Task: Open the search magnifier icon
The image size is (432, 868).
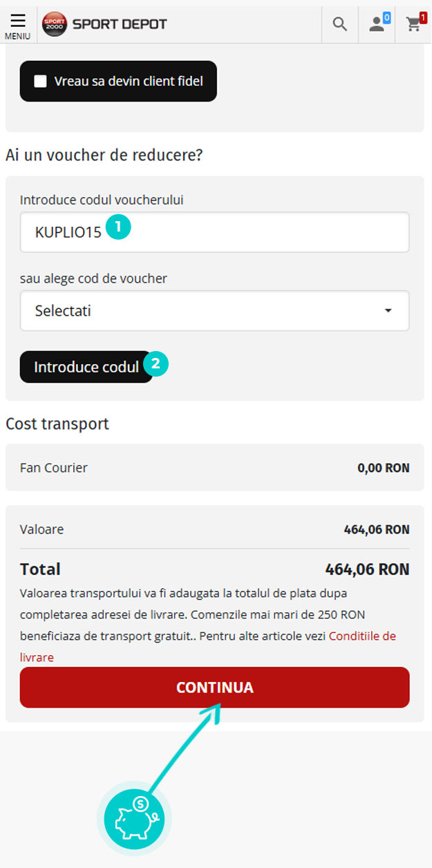Action: (339, 24)
